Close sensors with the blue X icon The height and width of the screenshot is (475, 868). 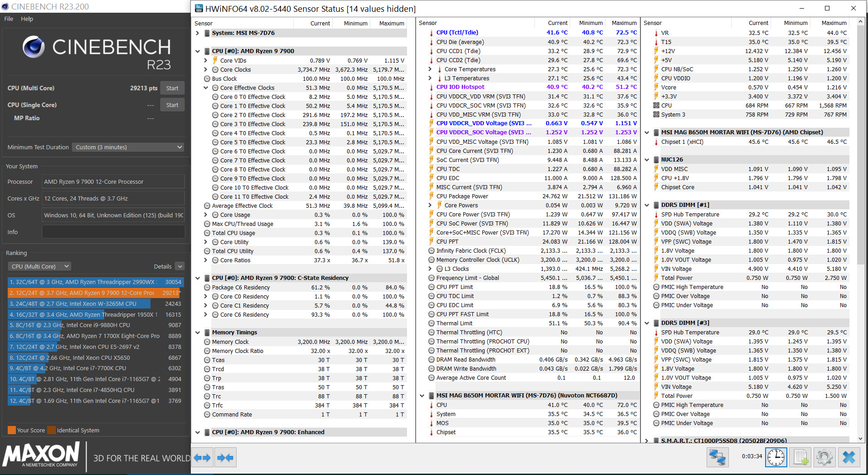click(x=849, y=457)
